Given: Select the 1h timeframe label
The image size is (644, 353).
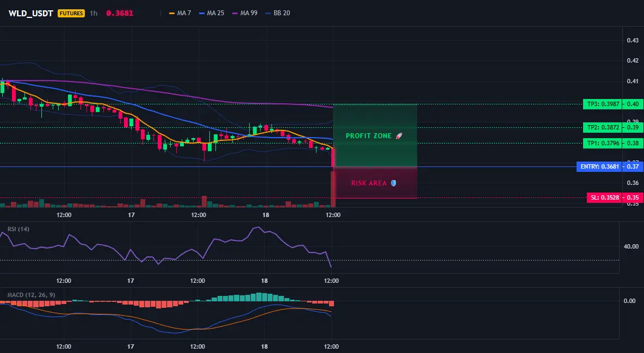Looking at the screenshot, I should tap(94, 13).
